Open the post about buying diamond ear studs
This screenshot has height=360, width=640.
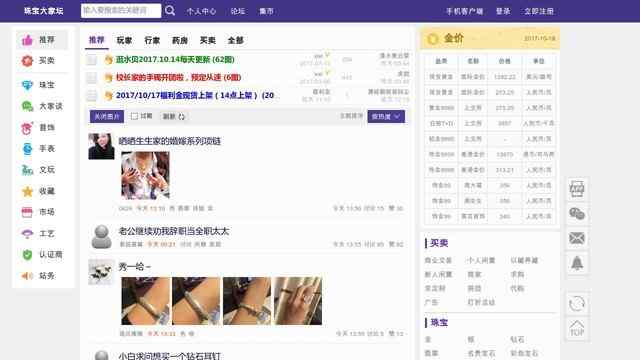click(170, 356)
